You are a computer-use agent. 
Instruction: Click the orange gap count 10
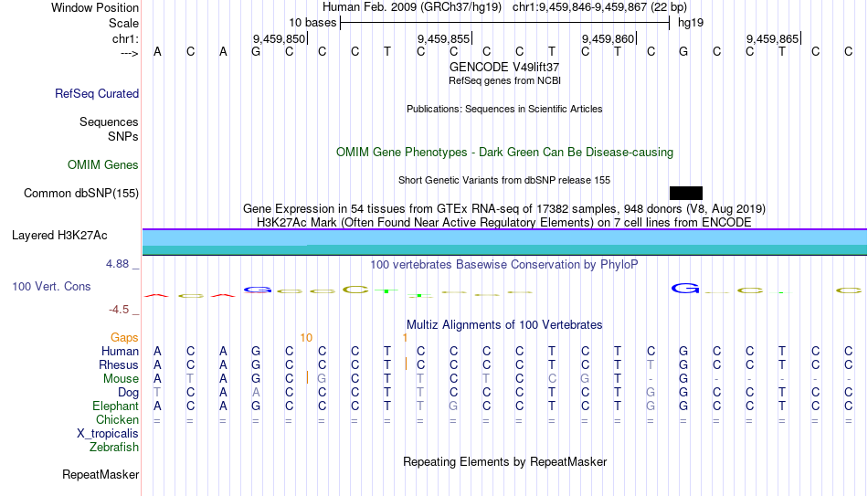(x=306, y=338)
